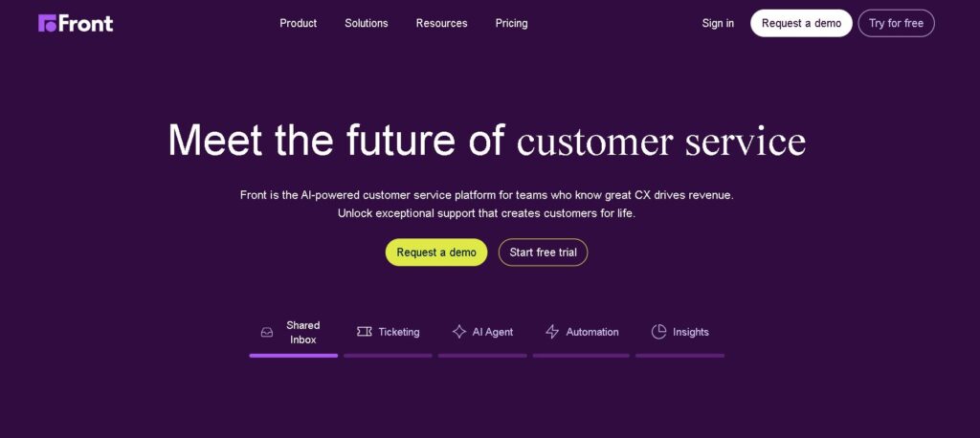Viewport: 980px width, 438px height.
Task: Click the Try for free button
Action: 896,23
